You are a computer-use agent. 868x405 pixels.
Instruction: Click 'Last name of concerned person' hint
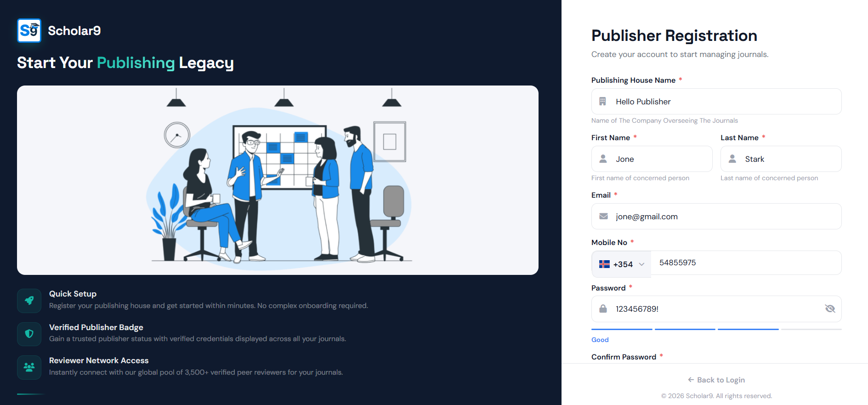pyautogui.click(x=769, y=178)
